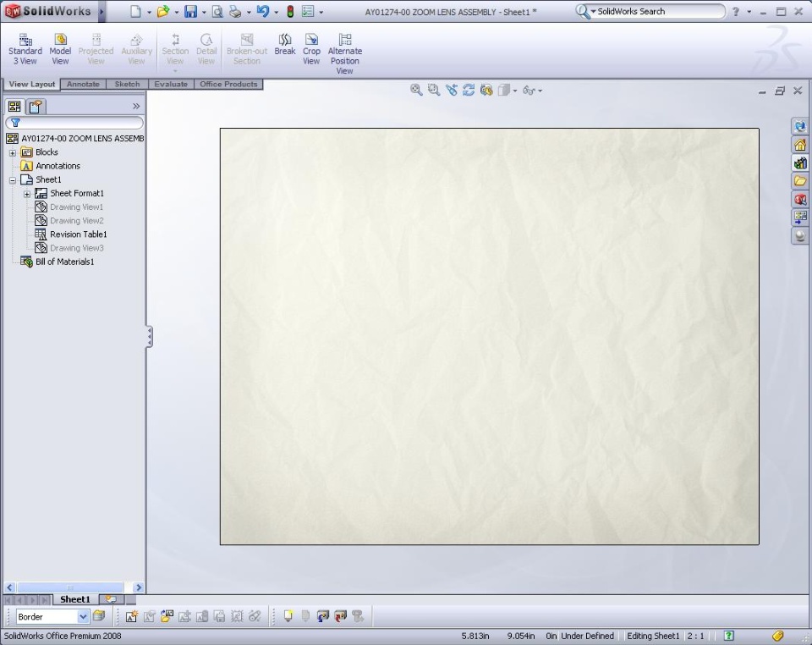Expand the Blocks folder node
The image size is (812, 645).
point(13,153)
